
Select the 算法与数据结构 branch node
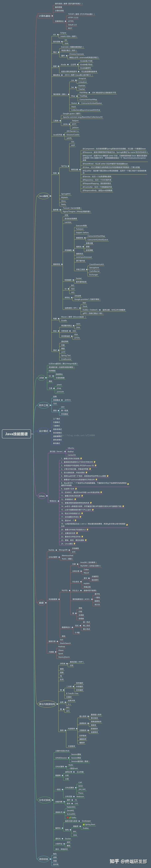[47, 704]
